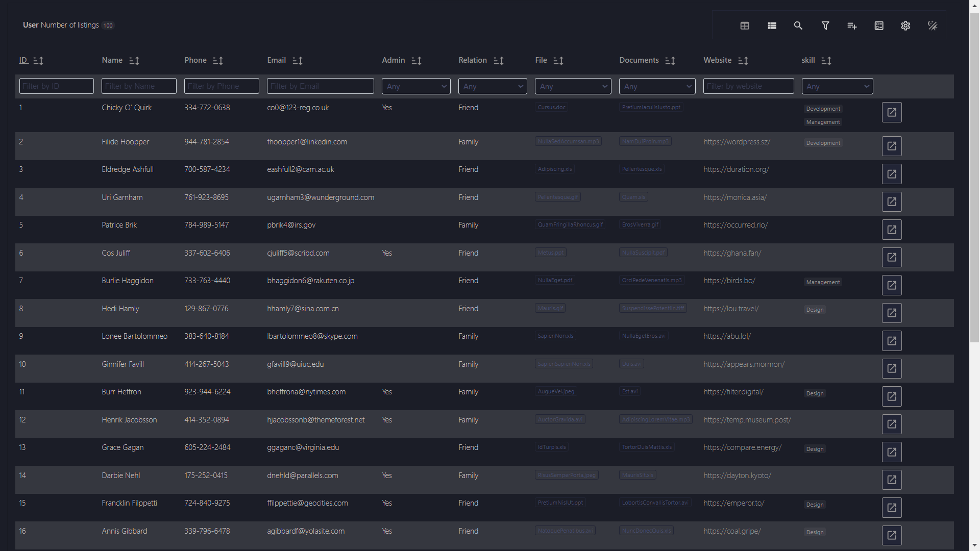The height and width of the screenshot is (551, 980).
Task: Focus the Filter by Email field
Action: click(320, 86)
